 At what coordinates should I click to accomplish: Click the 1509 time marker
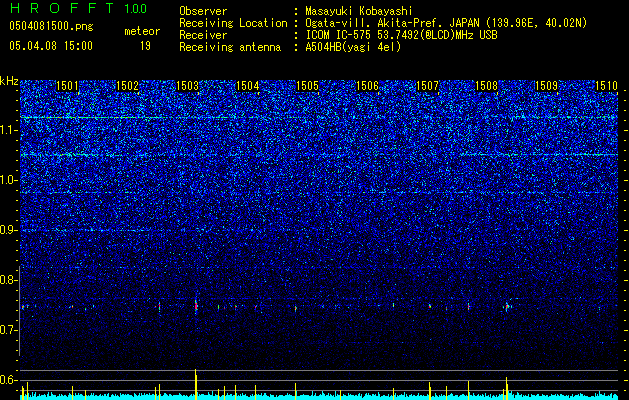(546, 86)
